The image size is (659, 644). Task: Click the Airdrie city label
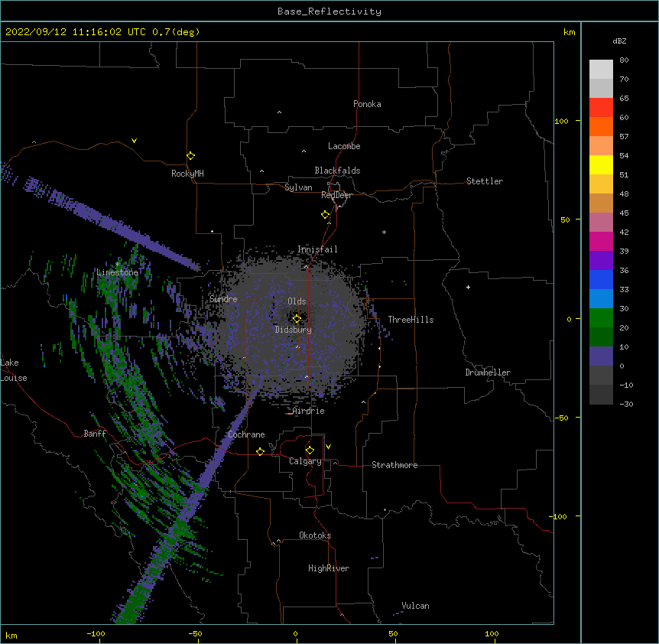pos(309,411)
